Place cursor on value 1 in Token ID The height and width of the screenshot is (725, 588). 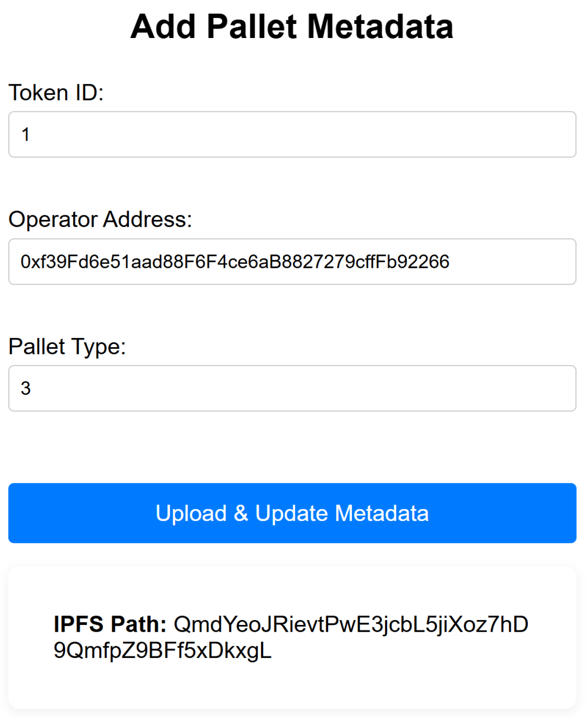coord(26,134)
